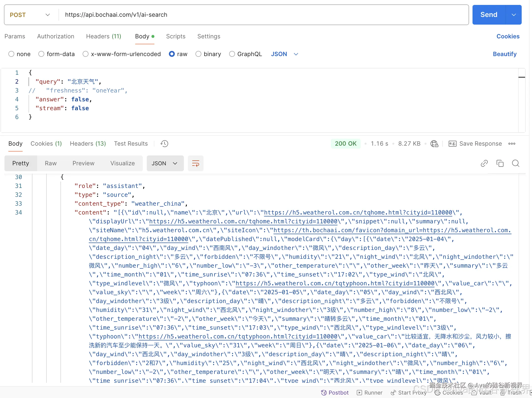Choose the binary body type radio

tap(198, 54)
